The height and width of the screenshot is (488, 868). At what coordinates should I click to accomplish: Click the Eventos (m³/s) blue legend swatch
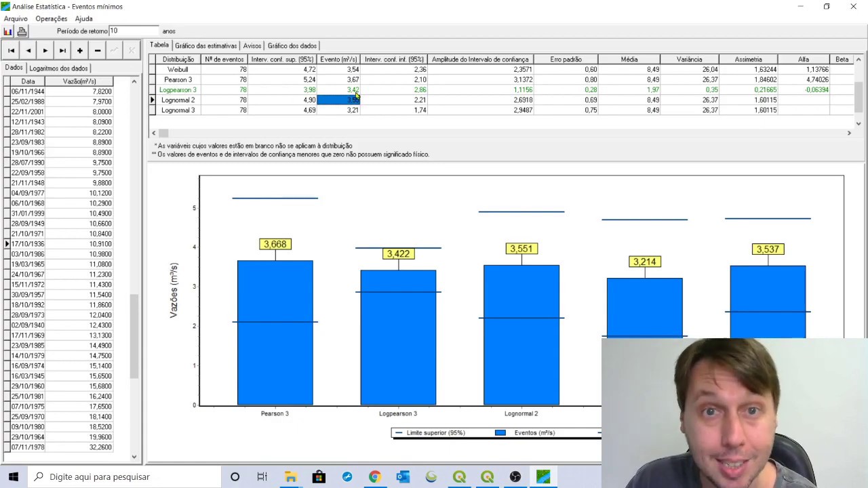[500, 433]
